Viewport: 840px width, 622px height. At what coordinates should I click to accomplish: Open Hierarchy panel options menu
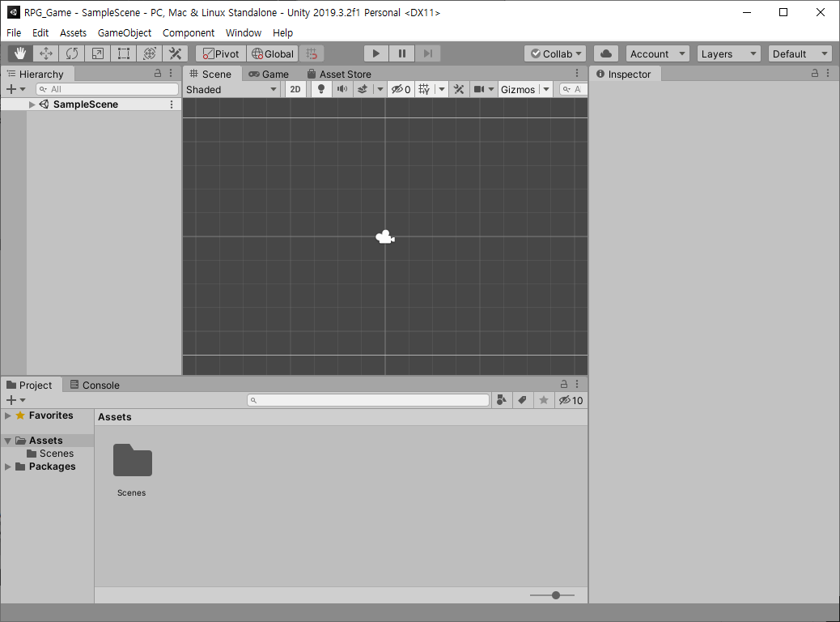tap(171, 73)
